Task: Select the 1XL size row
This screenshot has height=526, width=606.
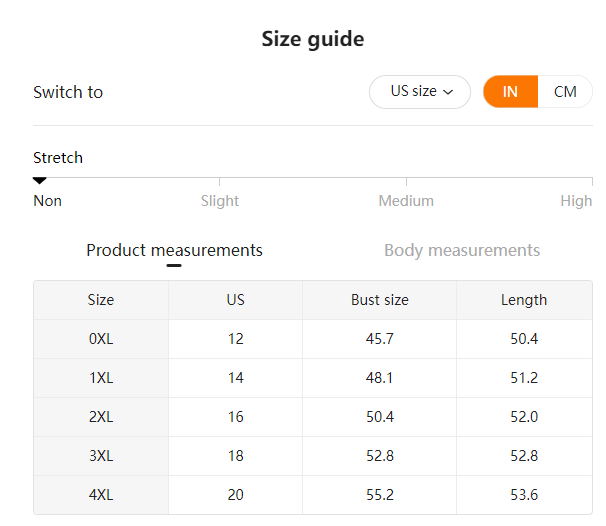Action: coord(313,378)
